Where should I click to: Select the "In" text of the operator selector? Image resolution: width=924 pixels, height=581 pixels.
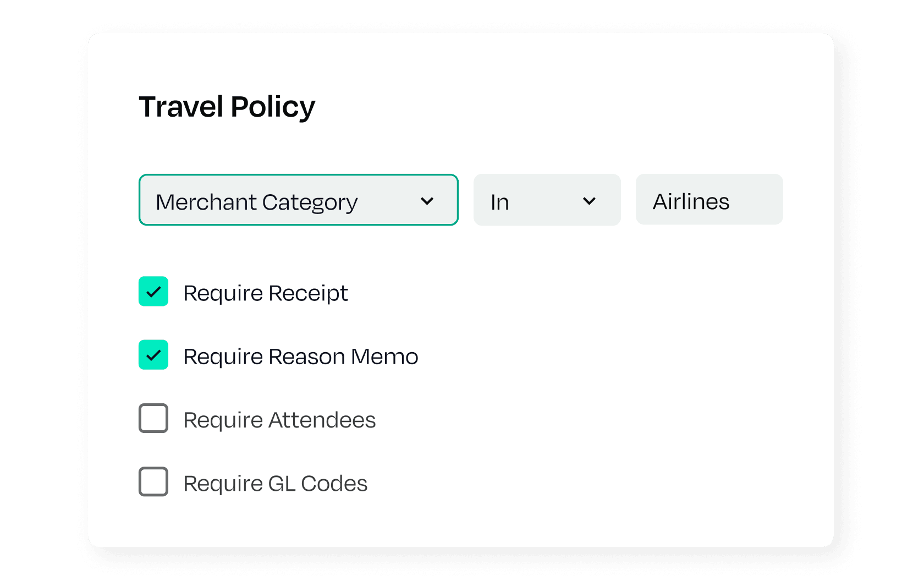(499, 202)
